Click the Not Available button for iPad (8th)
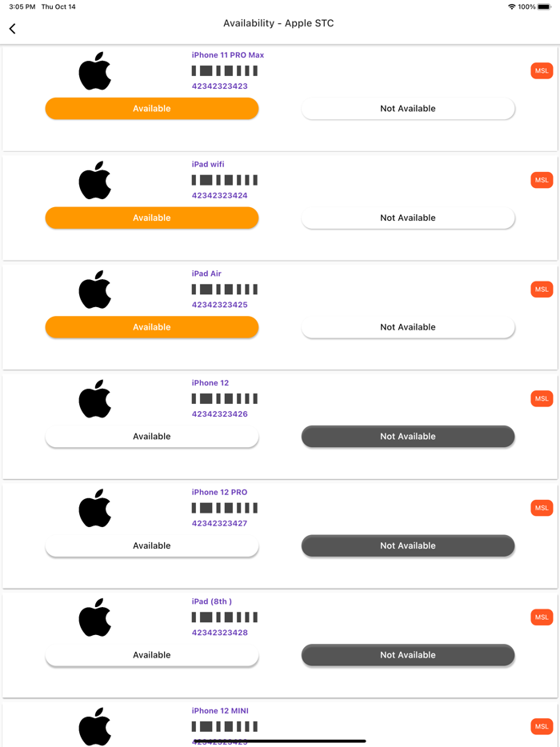 pyautogui.click(x=408, y=655)
